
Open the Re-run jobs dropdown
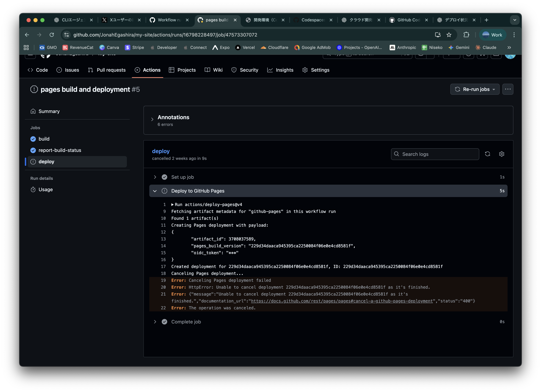[x=475, y=89]
